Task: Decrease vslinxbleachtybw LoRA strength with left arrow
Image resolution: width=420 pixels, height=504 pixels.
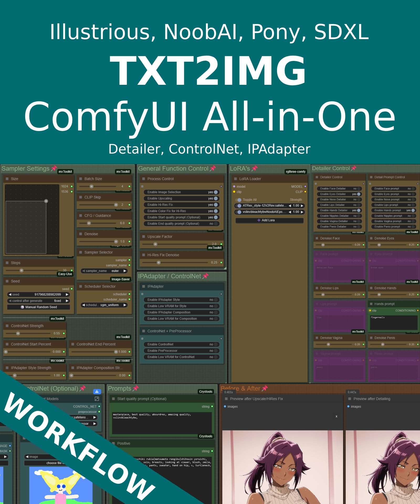Action: click(290, 212)
